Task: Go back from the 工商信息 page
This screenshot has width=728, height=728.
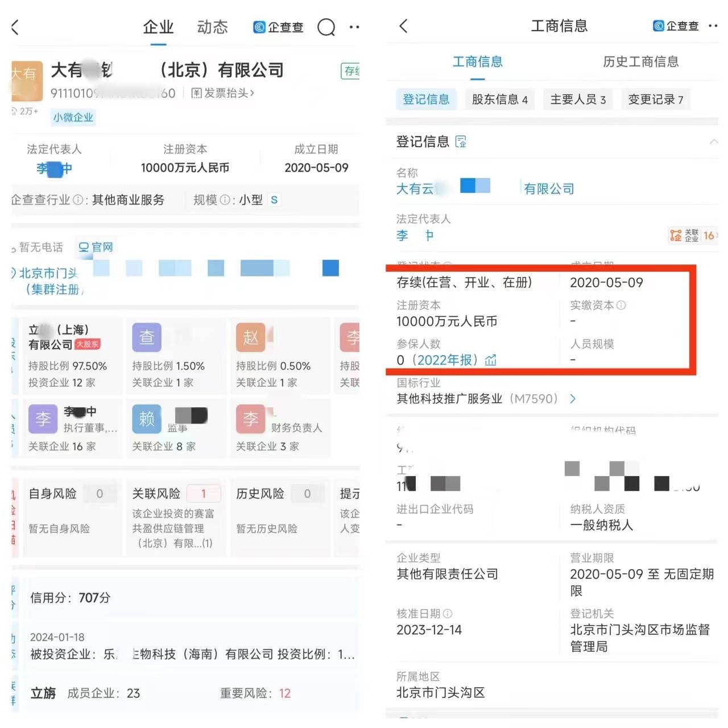Action: click(x=403, y=26)
